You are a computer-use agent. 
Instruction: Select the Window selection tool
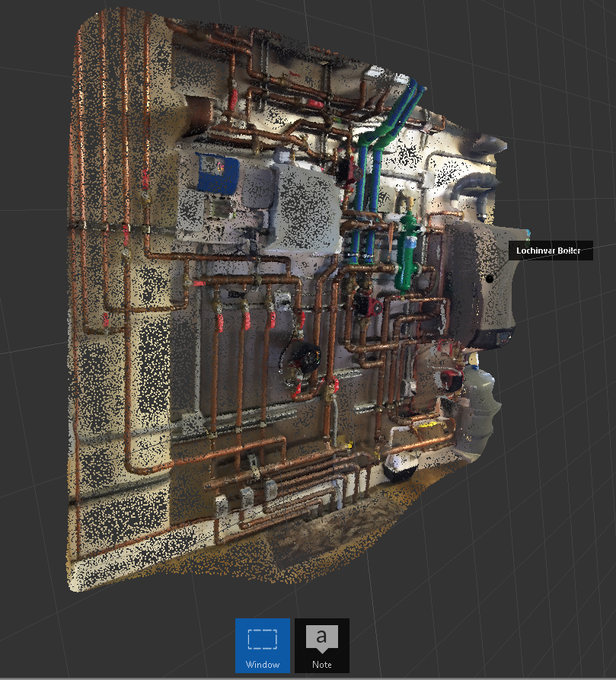pyautogui.click(x=262, y=645)
